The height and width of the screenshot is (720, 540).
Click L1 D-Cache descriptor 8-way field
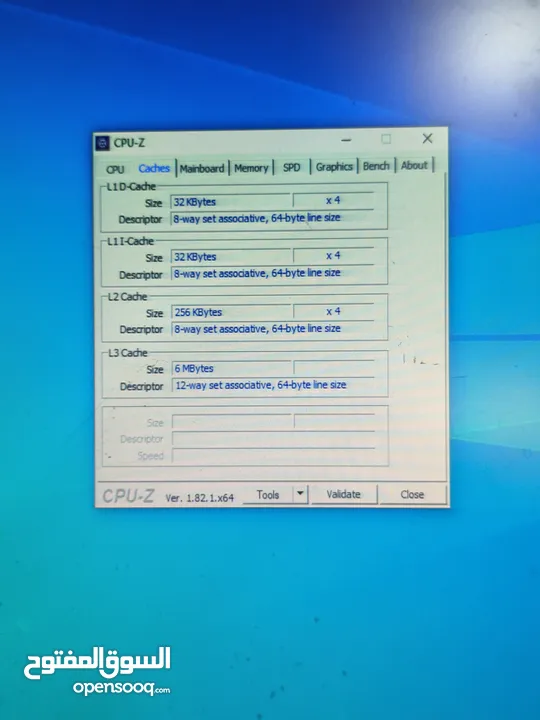(272, 218)
